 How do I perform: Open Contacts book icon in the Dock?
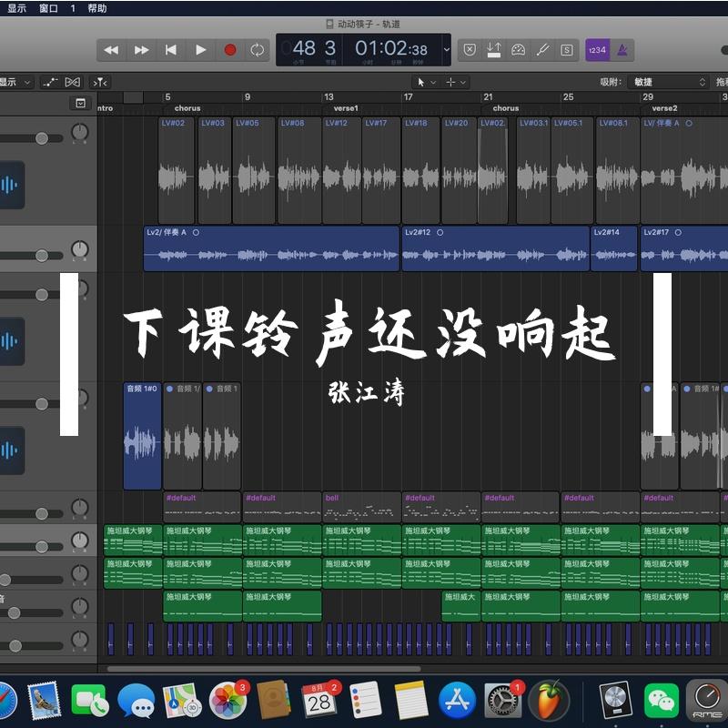[x=274, y=701]
